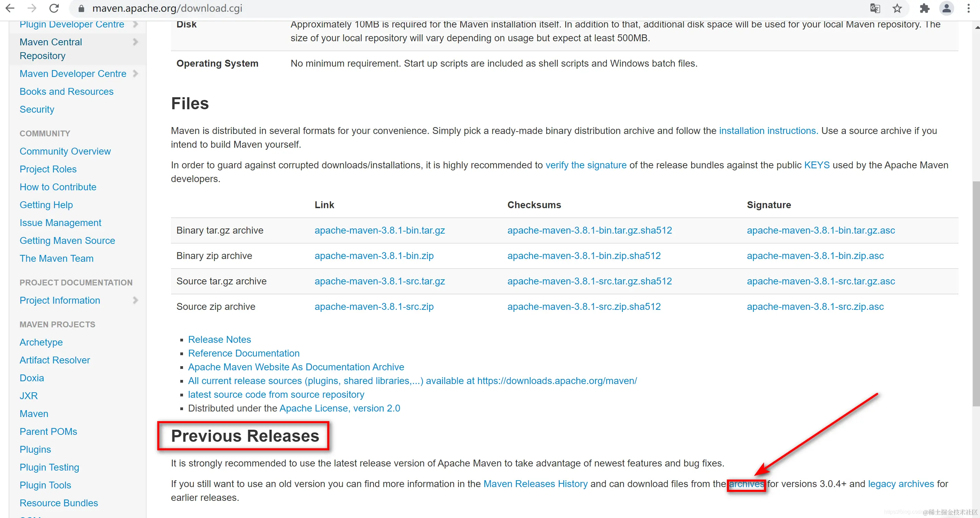Open the archives link for old versions
The width and height of the screenshot is (980, 518).
pyautogui.click(x=746, y=484)
